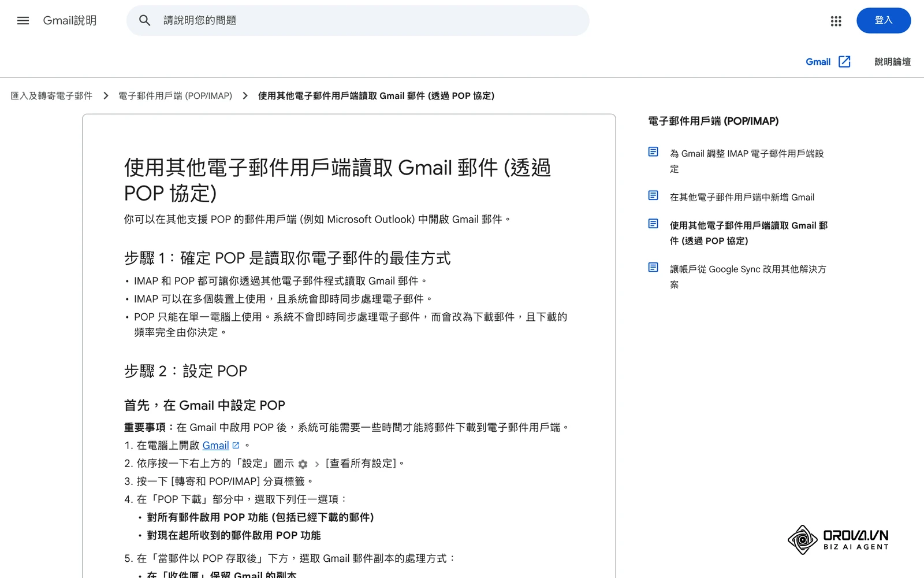Click heading 步驟 1：確定 POP 是讀取你電子郵件的最佳方式
Viewport: 924px width, 578px height.
click(x=287, y=258)
